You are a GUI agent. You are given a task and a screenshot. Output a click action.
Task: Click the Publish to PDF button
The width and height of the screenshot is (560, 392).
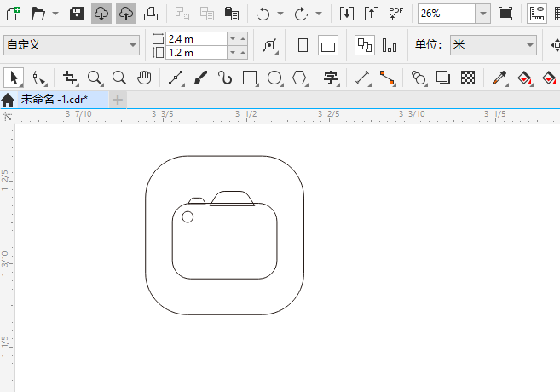point(396,14)
